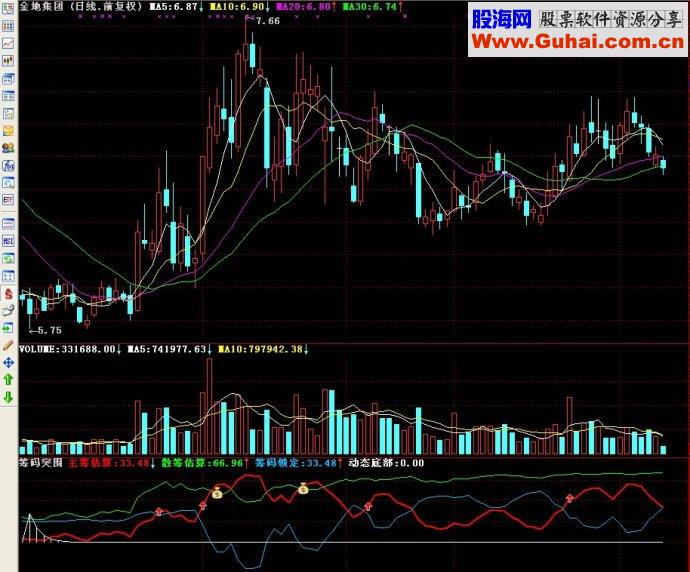
Task: Open the magnifier search window icon
Action: 8,183
